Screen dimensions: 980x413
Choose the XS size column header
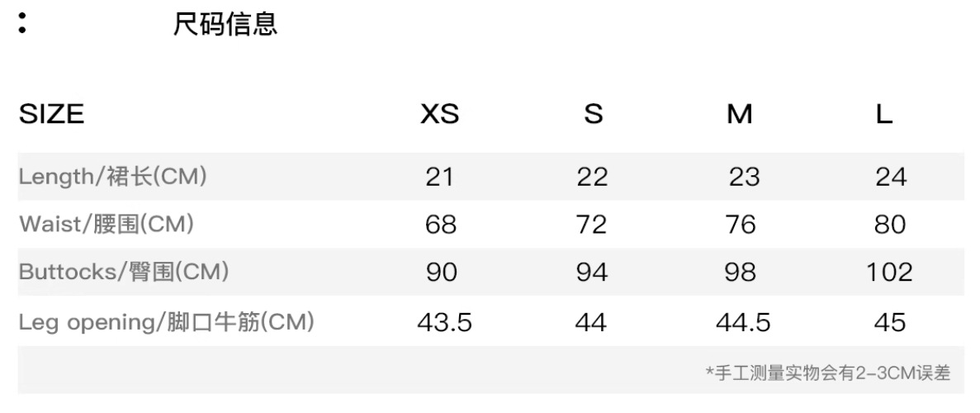(439, 114)
